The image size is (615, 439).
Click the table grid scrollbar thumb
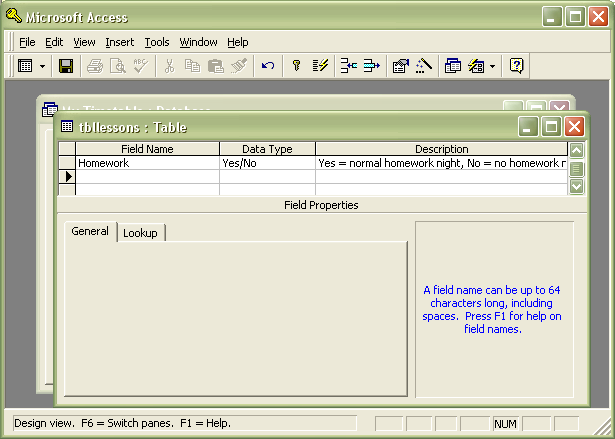577,169
